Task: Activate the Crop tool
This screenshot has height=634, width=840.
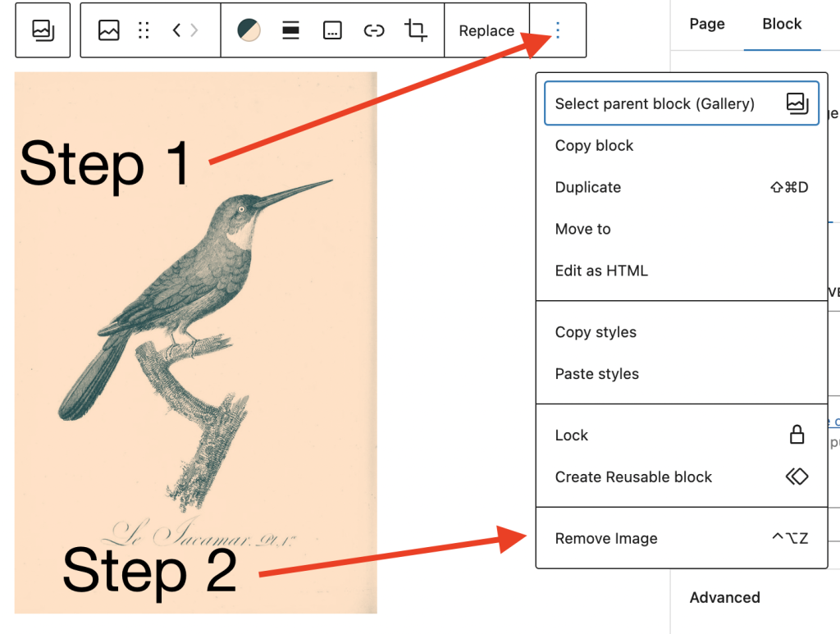Action: coord(415,30)
